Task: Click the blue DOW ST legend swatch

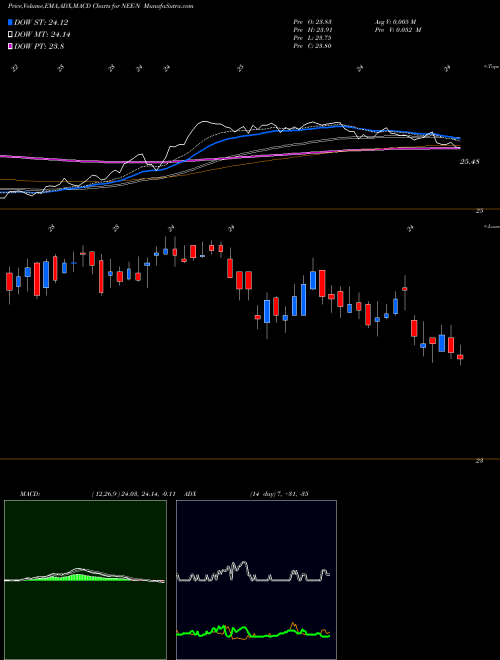Action: [10, 22]
